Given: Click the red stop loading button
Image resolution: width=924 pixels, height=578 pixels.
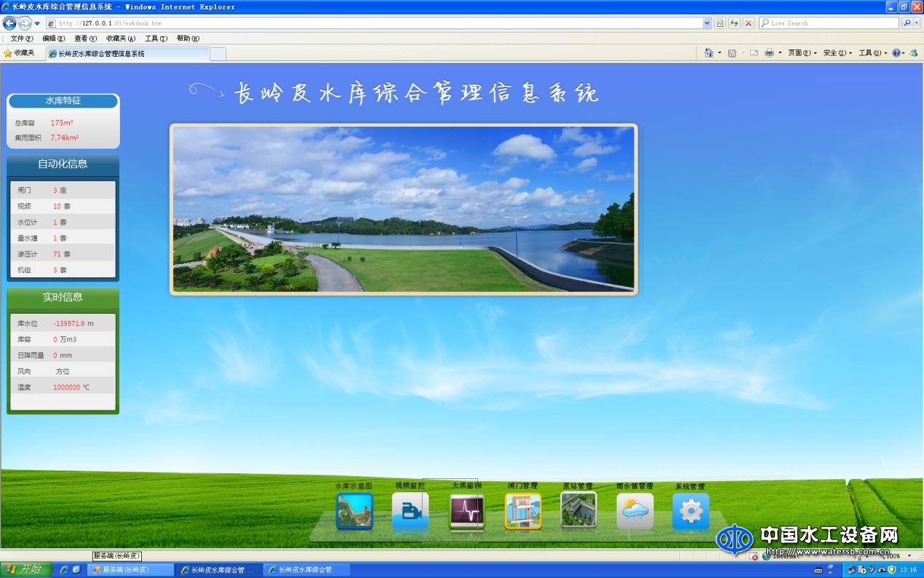Looking at the screenshot, I should click(748, 23).
